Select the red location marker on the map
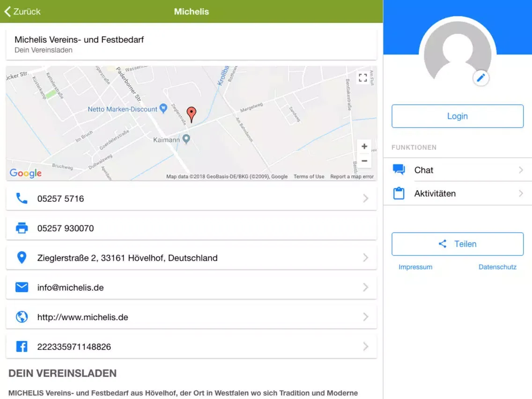 tap(192, 114)
